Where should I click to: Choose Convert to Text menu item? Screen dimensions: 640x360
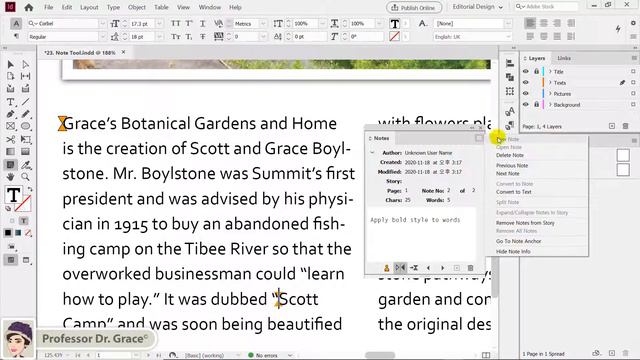click(x=514, y=192)
